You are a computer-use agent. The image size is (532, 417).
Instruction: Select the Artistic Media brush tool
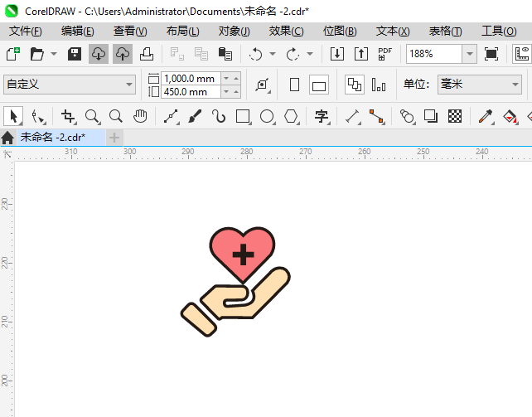click(x=195, y=116)
